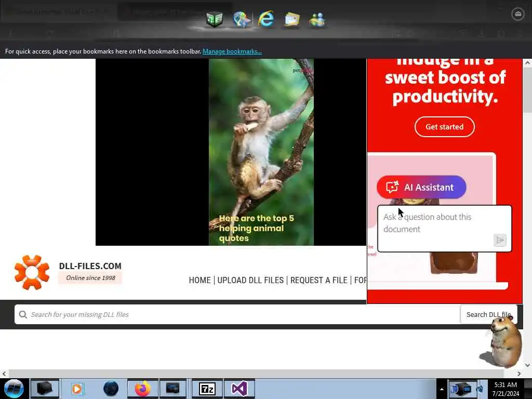Click the horizontal scrollbar right arrow

pyautogui.click(x=519, y=374)
